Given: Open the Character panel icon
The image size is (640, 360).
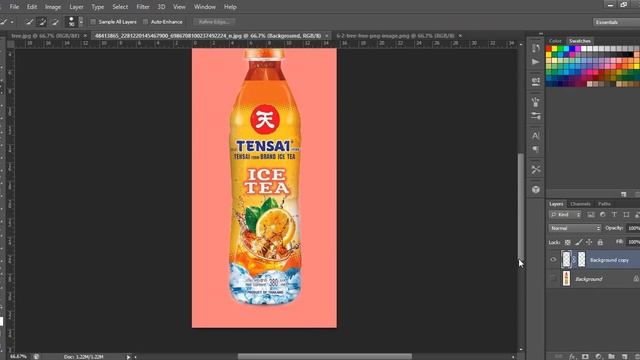Looking at the screenshot, I should click(536, 135).
